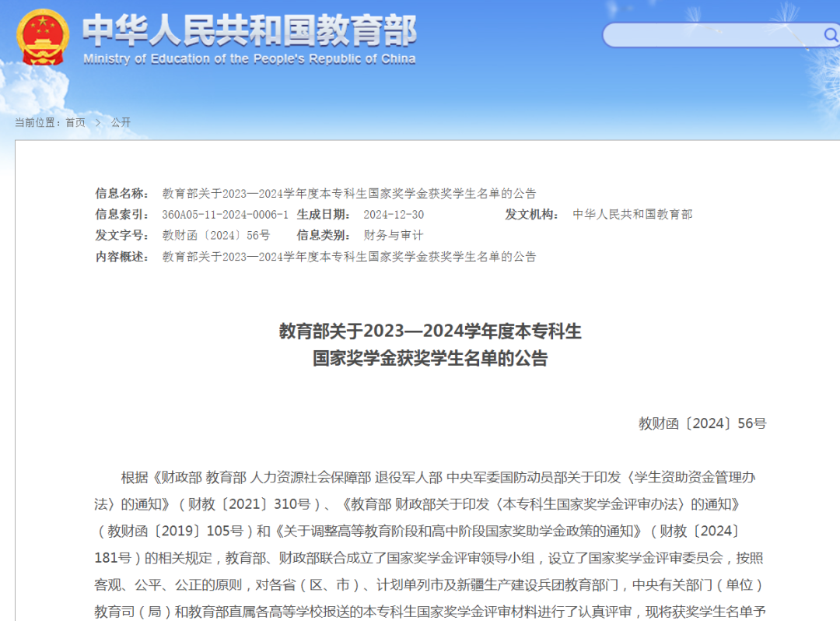Select the index number 360A05-11-2024-0006-1
This screenshot has width=840, height=621.
(x=225, y=215)
